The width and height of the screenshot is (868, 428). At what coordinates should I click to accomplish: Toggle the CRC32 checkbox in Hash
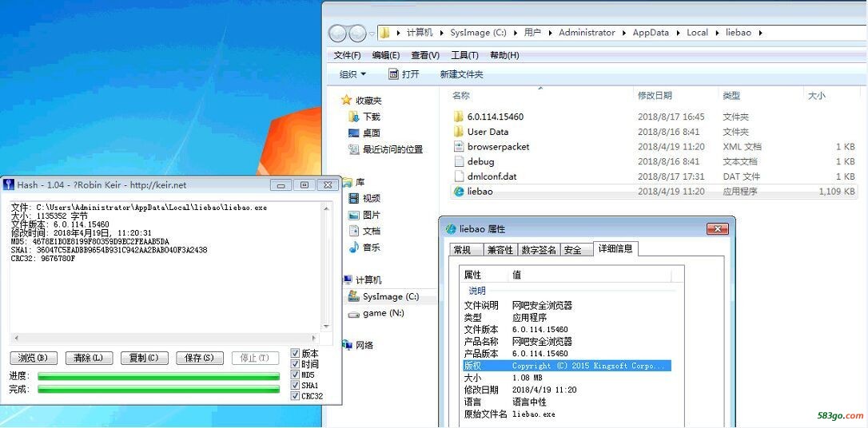295,396
